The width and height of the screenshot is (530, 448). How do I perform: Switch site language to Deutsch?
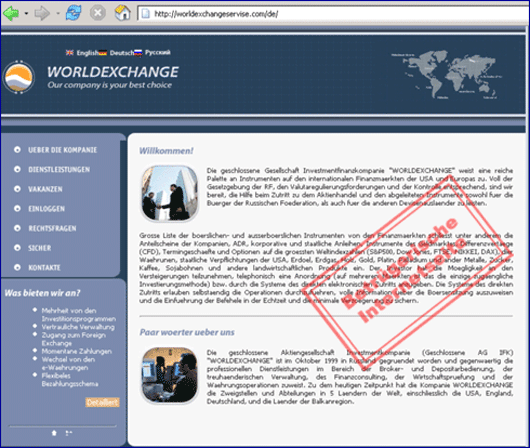[x=122, y=53]
